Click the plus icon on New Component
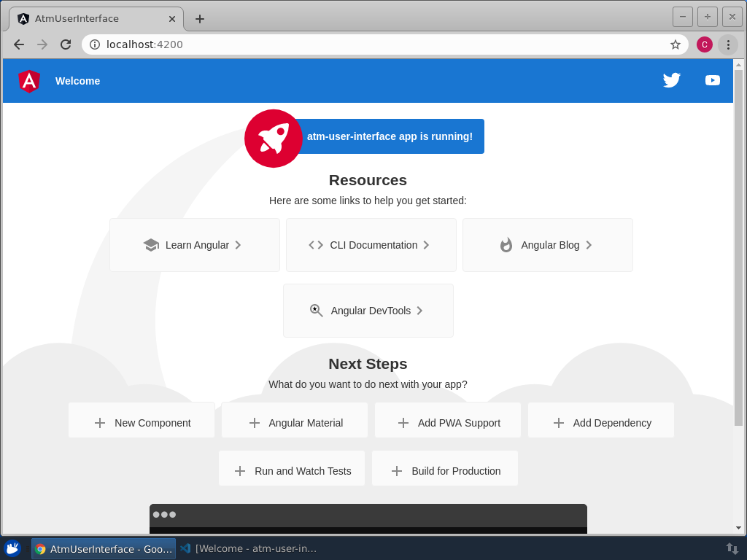747x560 pixels. click(99, 423)
